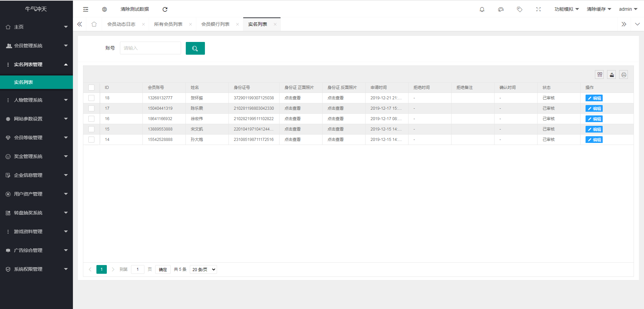Click the table export icon
The image size is (644, 309).
click(612, 74)
